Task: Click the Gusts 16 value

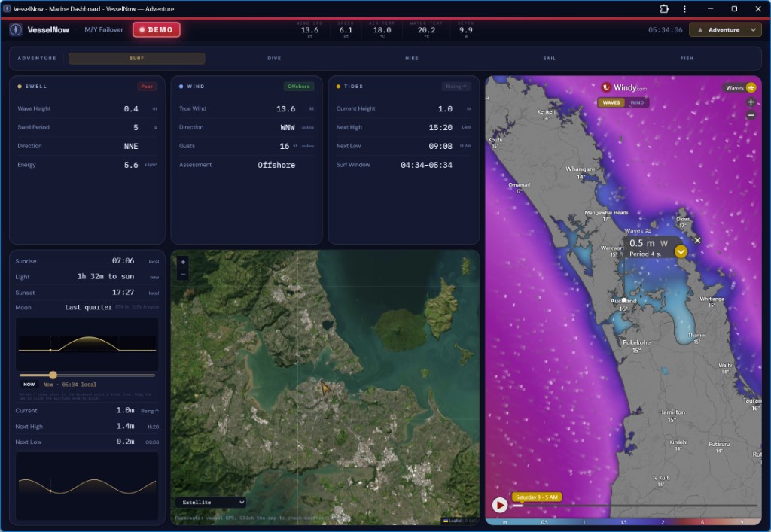Action: tap(284, 147)
